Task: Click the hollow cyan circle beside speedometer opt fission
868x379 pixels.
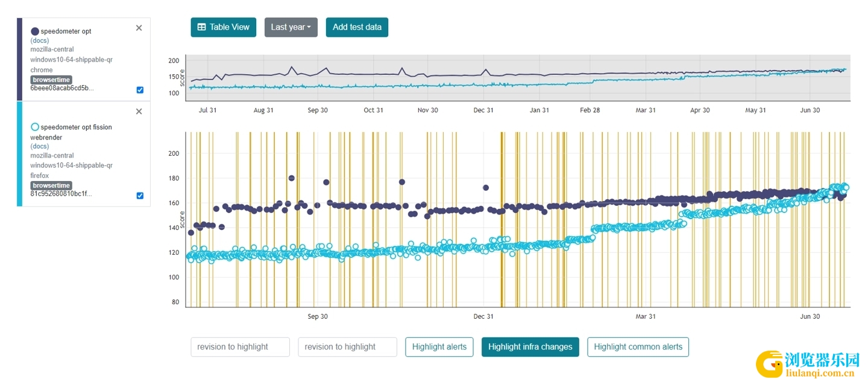Action: pyautogui.click(x=35, y=127)
